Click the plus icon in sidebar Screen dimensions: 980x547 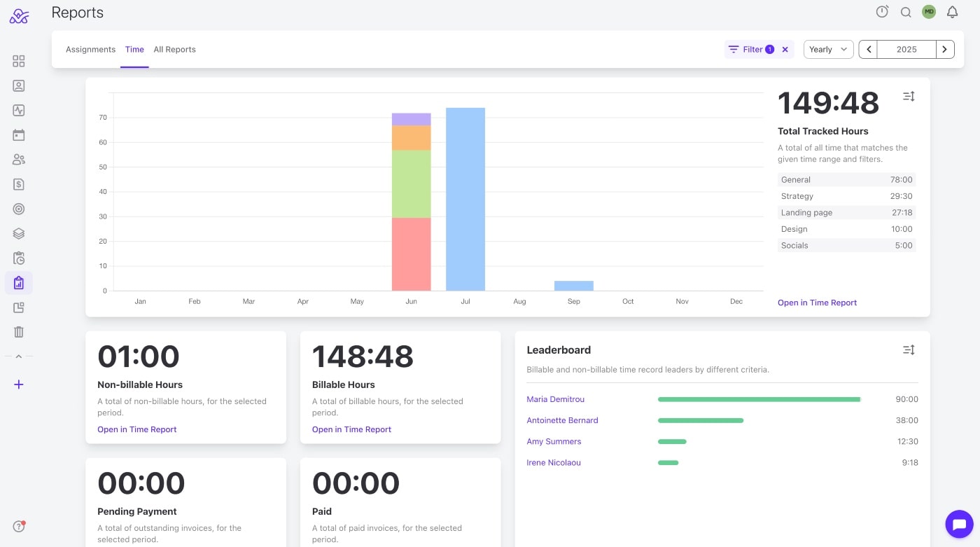tap(19, 385)
